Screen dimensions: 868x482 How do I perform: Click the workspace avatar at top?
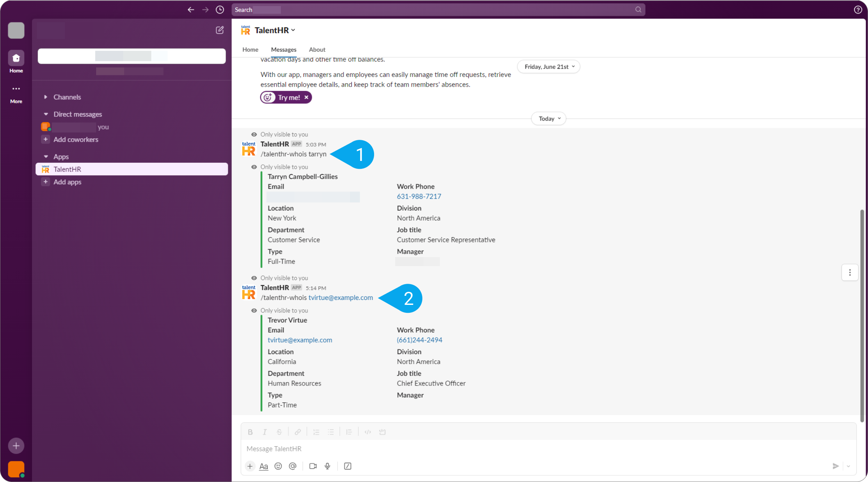pos(16,30)
